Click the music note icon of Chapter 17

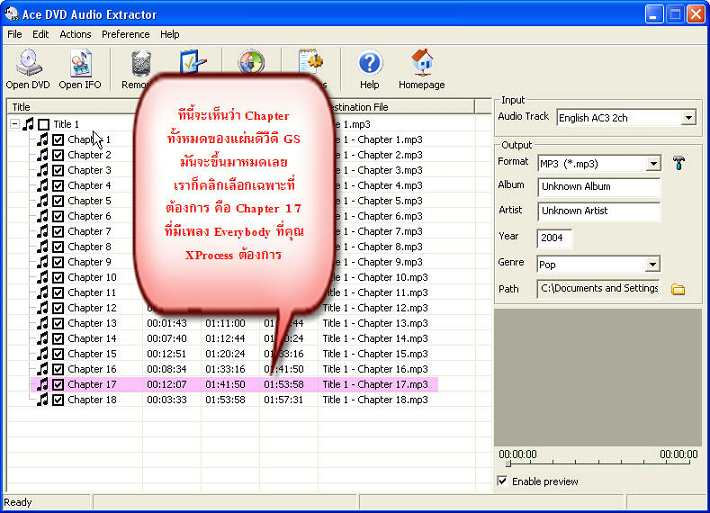coord(43,384)
